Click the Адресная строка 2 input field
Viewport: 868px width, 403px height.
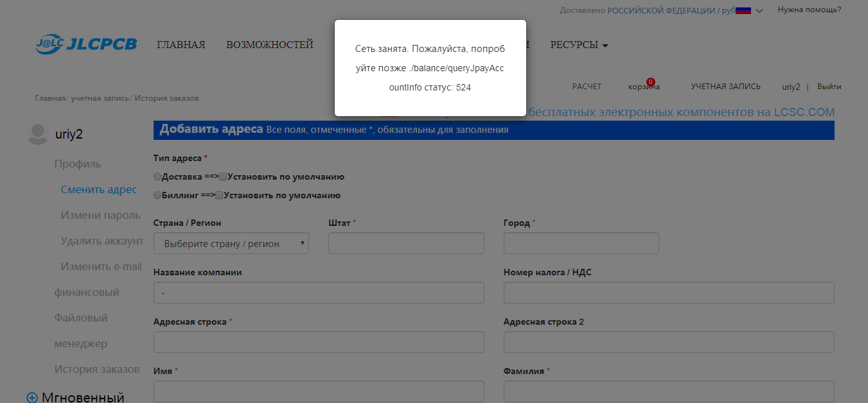click(669, 342)
